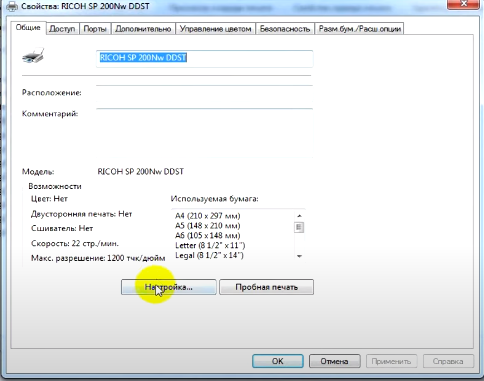
Task: Click the Применить button
Action: click(391, 361)
